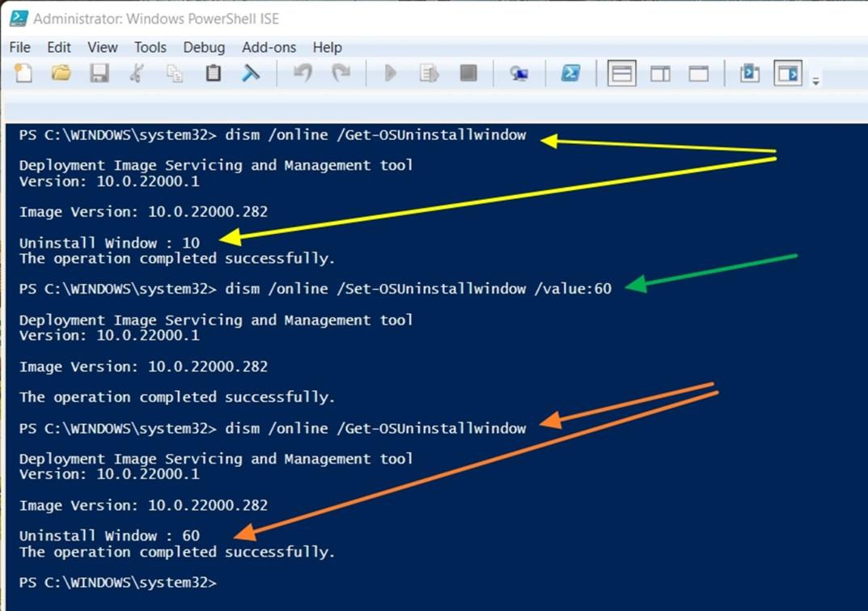The height and width of the screenshot is (611, 868).
Task: Click at the last PS C:\WINDOWS\system32> prompt
Action: click(x=227, y=583)
